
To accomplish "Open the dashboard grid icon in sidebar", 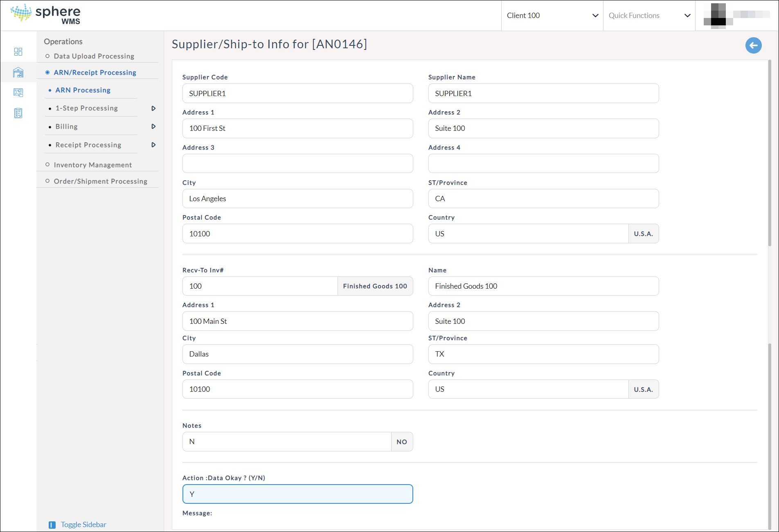I will (18, 52).
